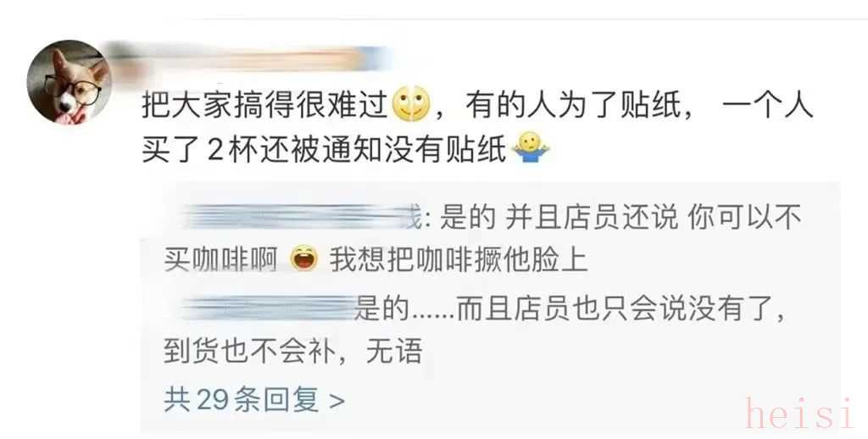
Task: Open the corgi-with-glasses profile avatar
Action: point(70,82)
